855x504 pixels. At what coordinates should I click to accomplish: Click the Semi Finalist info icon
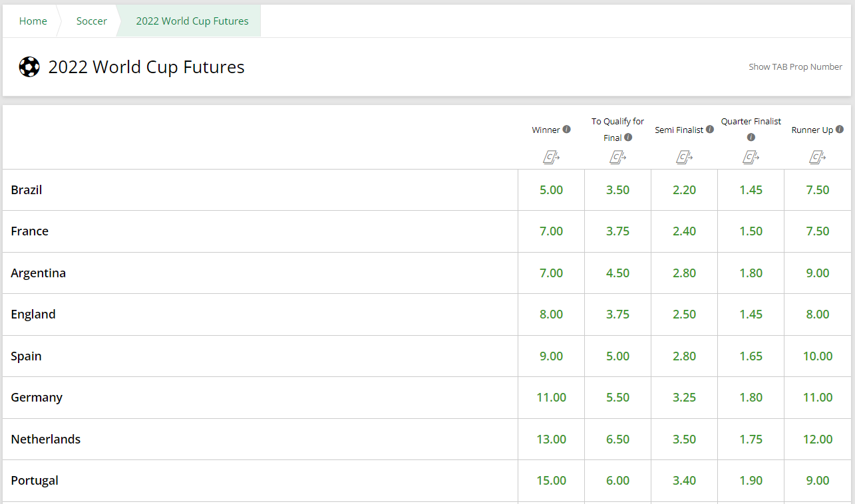click(x=710, y=130)
